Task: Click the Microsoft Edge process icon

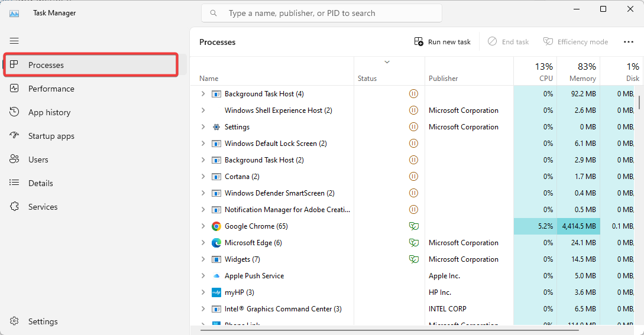Action: point(216,243)
